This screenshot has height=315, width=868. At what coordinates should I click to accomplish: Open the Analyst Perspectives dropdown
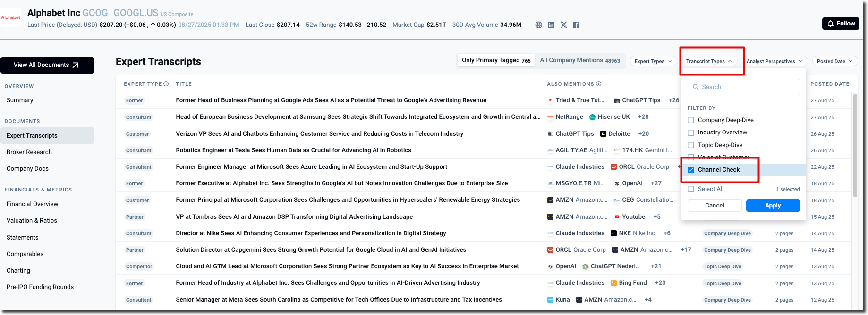click(774, 61)
